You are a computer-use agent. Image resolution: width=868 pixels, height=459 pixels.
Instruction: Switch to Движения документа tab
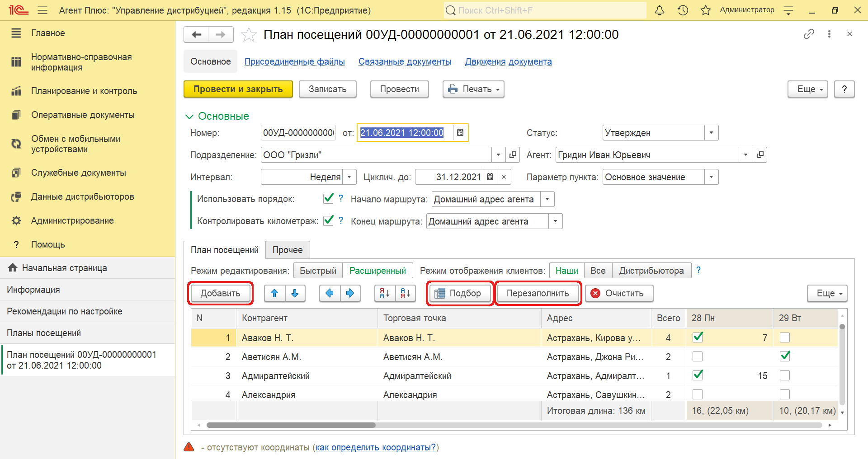click(509, 61)
